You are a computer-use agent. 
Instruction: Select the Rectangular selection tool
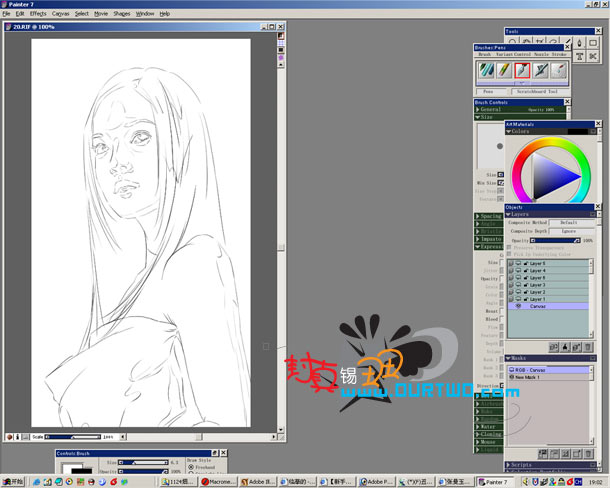[x=593, y=43]
